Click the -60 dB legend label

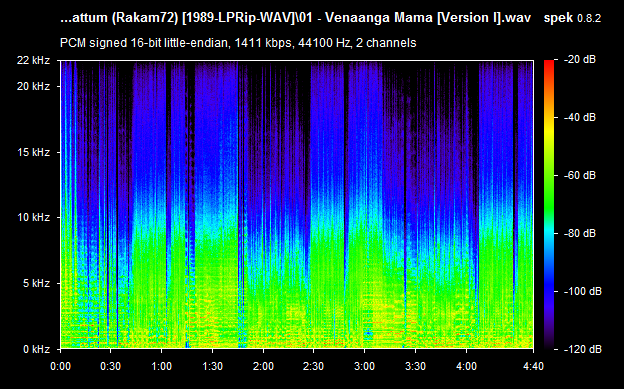(580, 176)
